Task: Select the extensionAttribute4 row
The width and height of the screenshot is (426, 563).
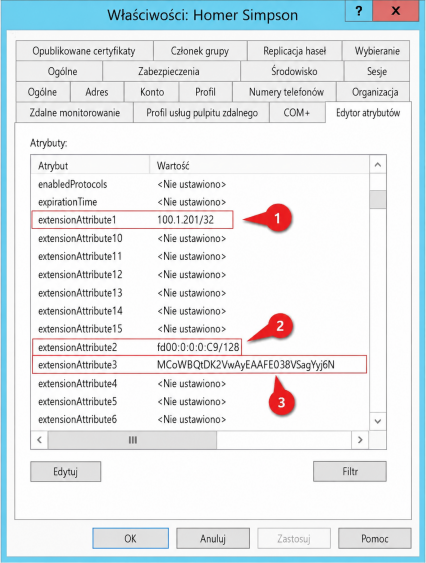Action: [200, 383]
